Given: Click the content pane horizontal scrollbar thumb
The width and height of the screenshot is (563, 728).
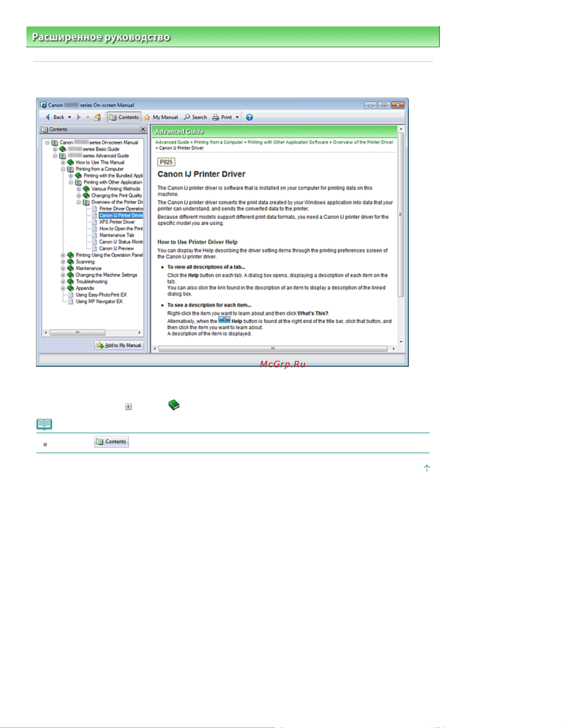Looking at the screenshot, I should pyautogui.click(x=273, y=349).
